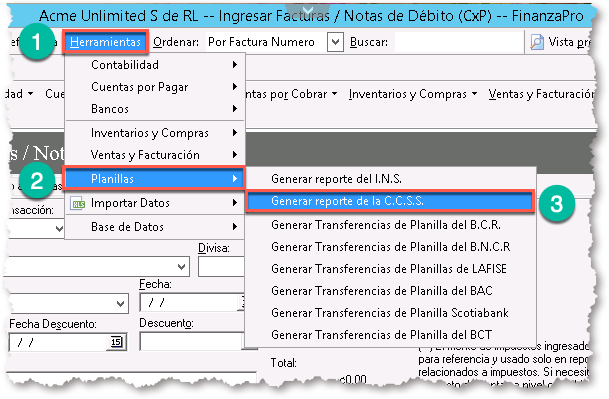Open the Ordenar dropdown arrow
This screenshot has height=399, width=609.
pos(335,42)
